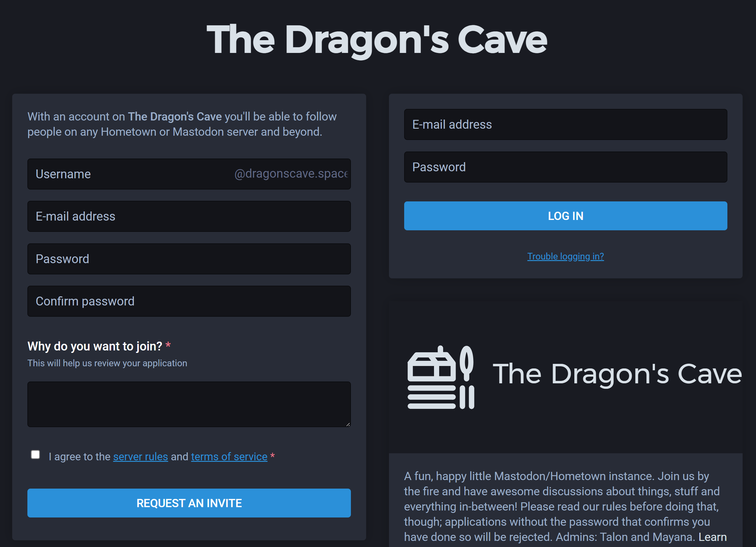This screenshot has height=547, width=756.
Task: Click the REQUEST AN INVITE button
Action: point(189,503)
